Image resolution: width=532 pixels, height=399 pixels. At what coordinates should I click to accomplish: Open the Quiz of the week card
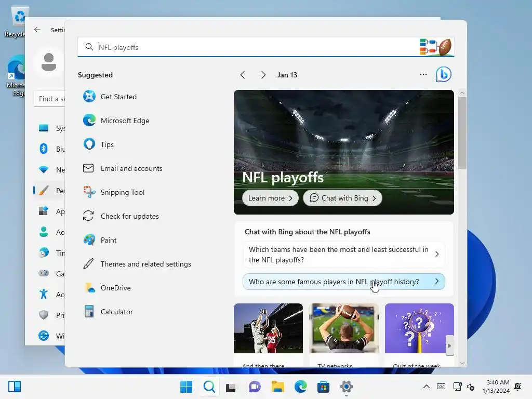pyautogui.click(x=419, y=335)
